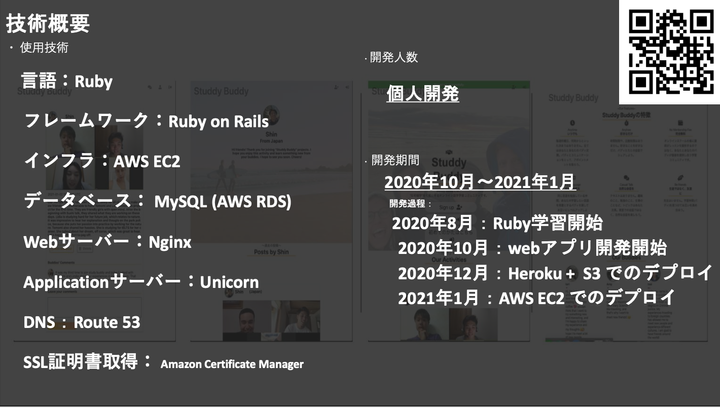This screenshot has width=720, height=408.
Task: Click the 言語：Ruby line
Action: click(x=67, y=81)
